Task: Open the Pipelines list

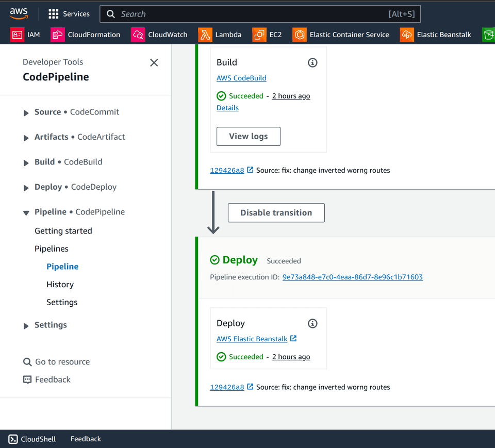Action: click(51, 248)
